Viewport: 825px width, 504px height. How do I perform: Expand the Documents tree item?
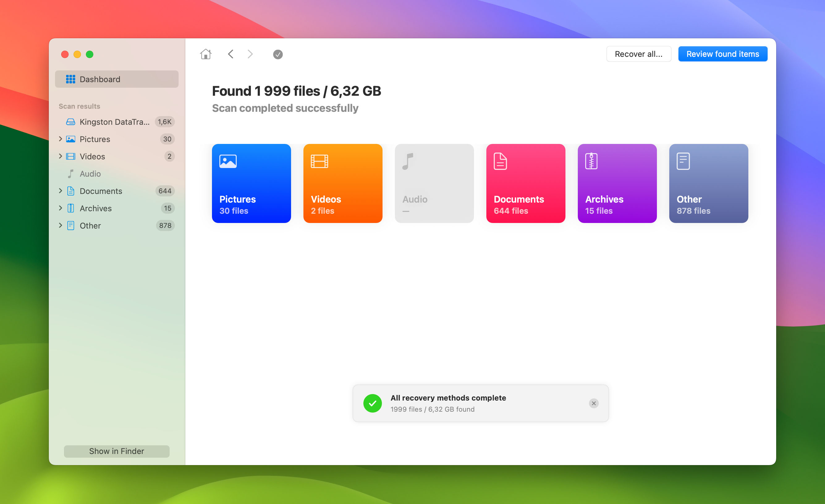(x=60, y=191)
